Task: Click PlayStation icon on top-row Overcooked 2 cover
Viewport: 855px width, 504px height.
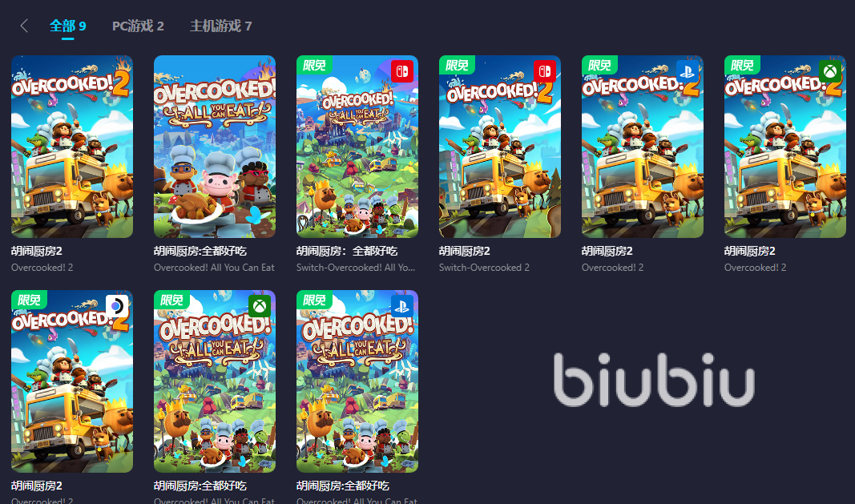Action: (687, 71)
